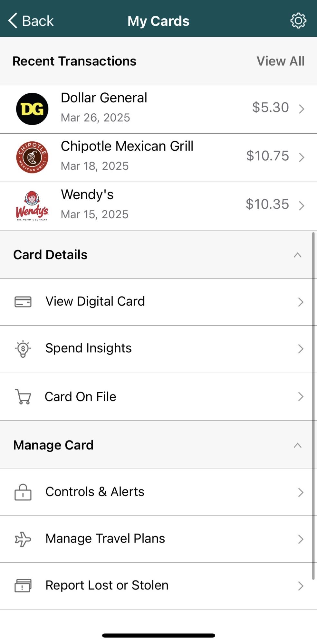Collapse the Card Details section

[297, 255]
